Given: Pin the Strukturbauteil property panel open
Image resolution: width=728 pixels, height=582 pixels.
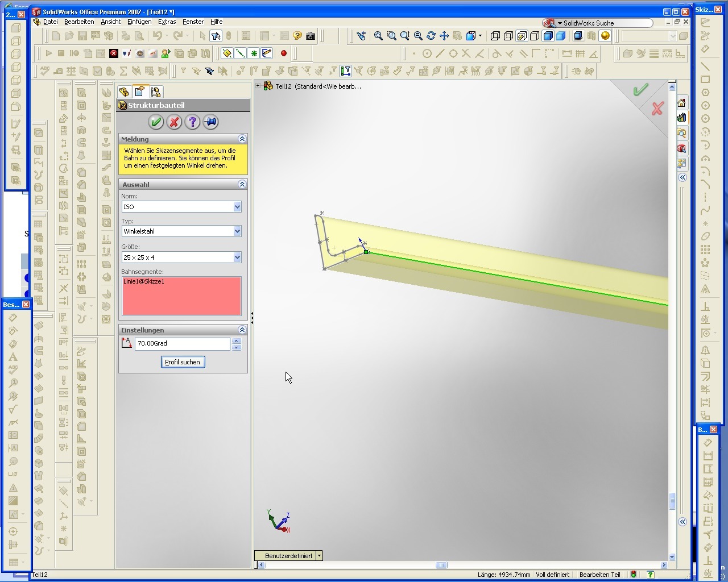Looking at the screenshot, I should (210, 122).
